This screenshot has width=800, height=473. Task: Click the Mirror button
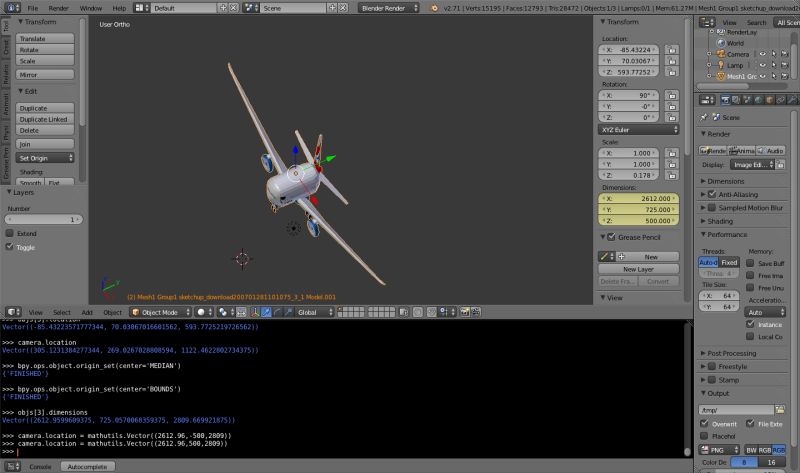coord(45,74)
